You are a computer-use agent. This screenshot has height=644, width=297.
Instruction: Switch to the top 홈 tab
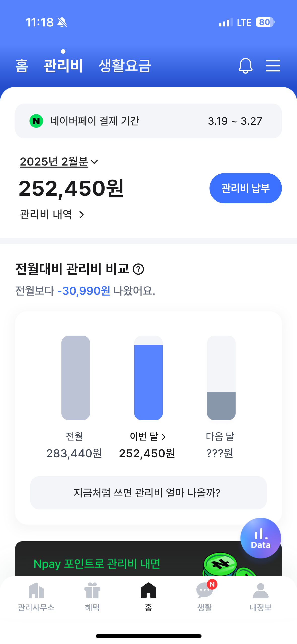coord(22,66)
